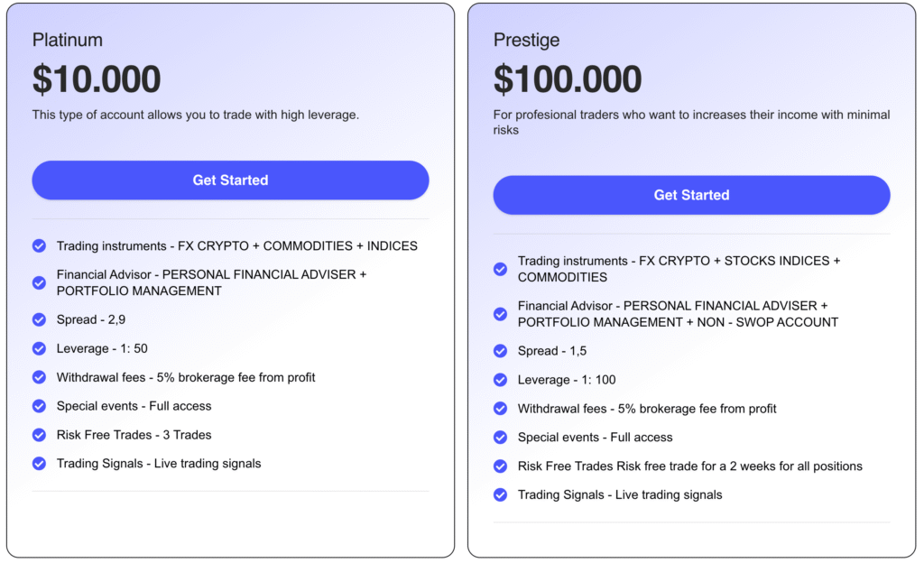The height and width of the screenshot is (563, 924).
Task: Click Platinum Withdrawal fees 5% brokerage text
Action: 186,377
